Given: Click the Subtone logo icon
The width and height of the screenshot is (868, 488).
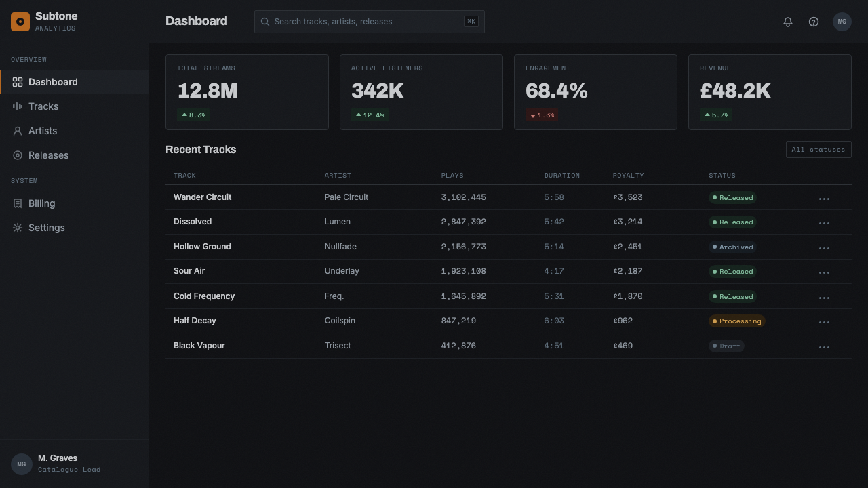Looking at the screenshot, I should point(20,22).
